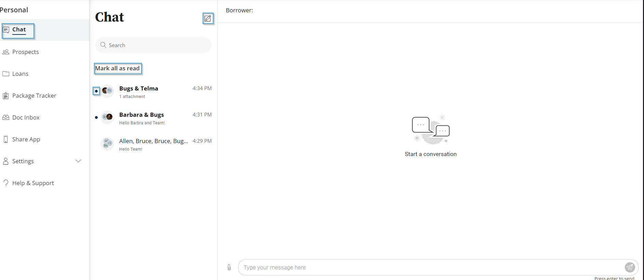Expand the Settings chevron arrow
The width and height of the screenshot is (644, 280).
point(78,161)
